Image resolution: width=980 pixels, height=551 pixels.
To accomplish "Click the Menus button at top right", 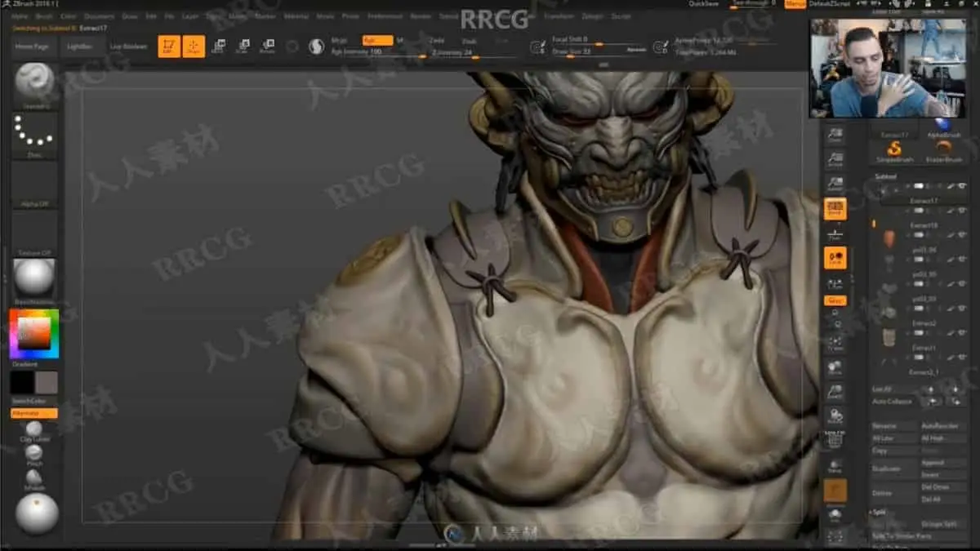I will point(795,4).
